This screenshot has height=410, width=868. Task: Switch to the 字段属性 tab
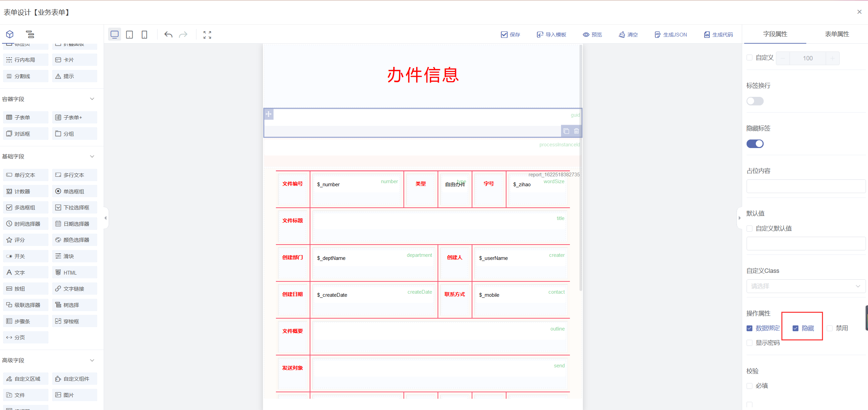775,34
